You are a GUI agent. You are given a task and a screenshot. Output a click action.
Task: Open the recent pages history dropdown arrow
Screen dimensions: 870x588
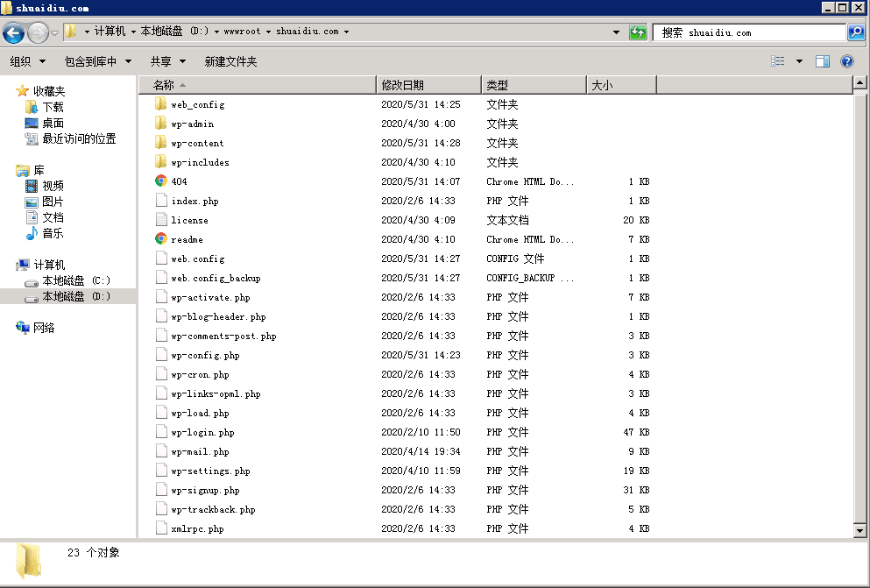point(54,33)
